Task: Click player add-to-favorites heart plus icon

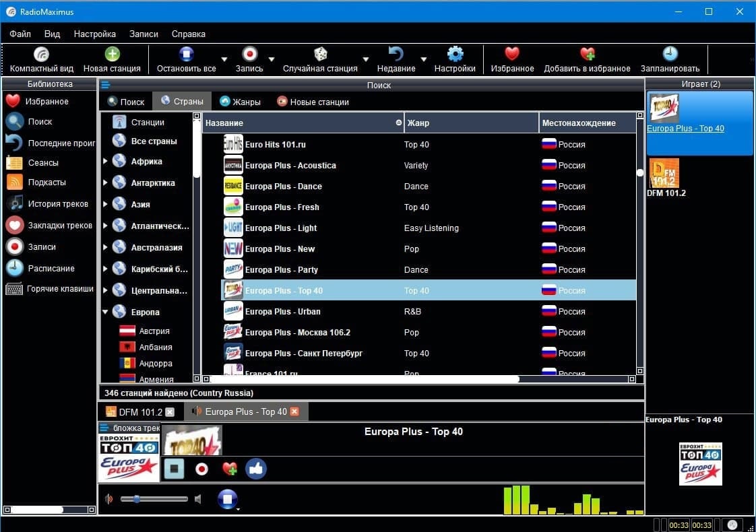Action: [230, 469]
